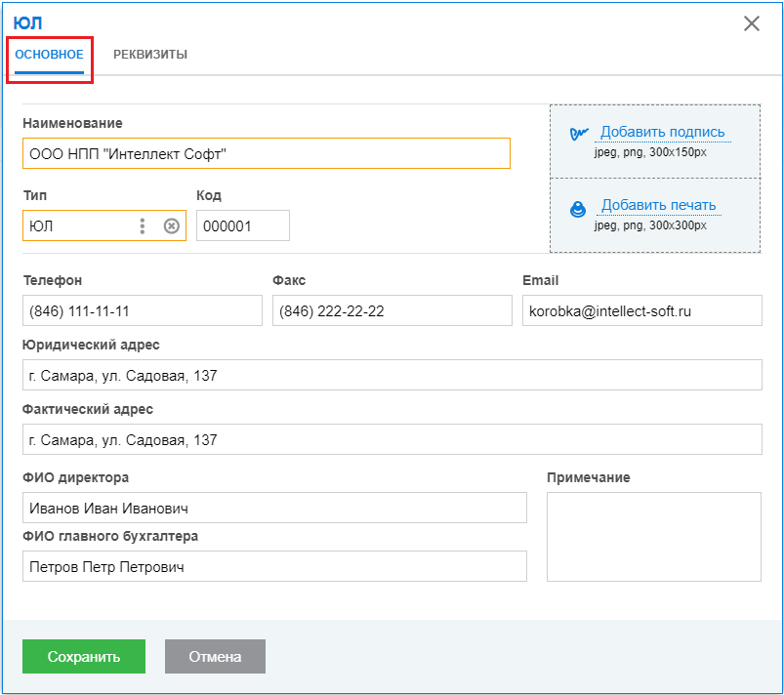Click the stamp icon beside Добавить печать
Viewport: 784px width, 695px height.
click(578, 209)
